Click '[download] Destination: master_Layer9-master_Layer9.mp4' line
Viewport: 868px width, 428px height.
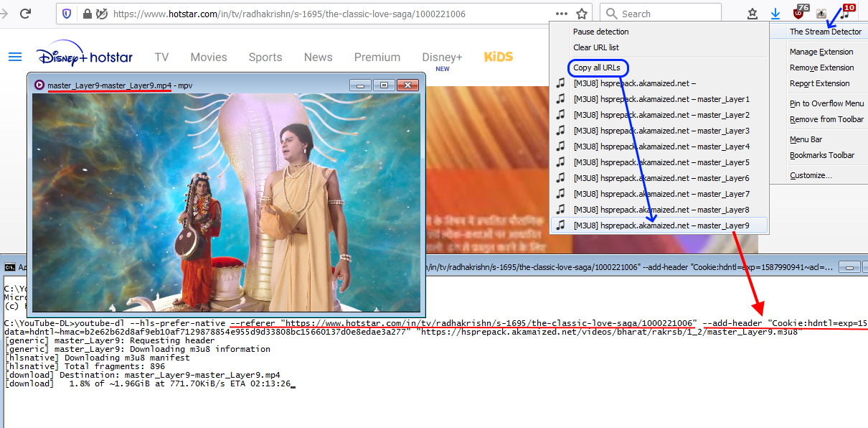[142, 375]
